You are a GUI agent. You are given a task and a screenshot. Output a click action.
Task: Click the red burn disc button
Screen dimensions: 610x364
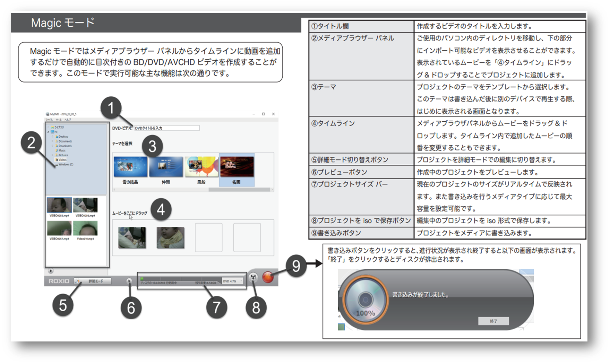coord(268,277)
